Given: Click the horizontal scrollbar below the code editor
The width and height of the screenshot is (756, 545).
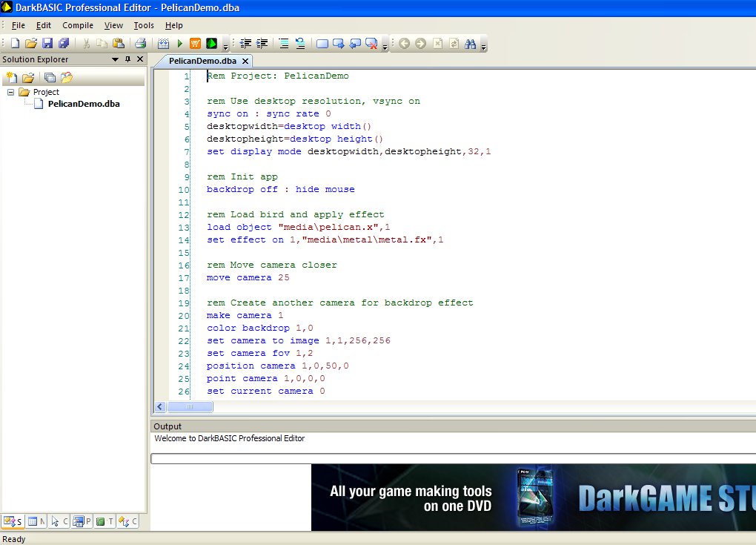Looking at the screenshot, I should point(189,406).
